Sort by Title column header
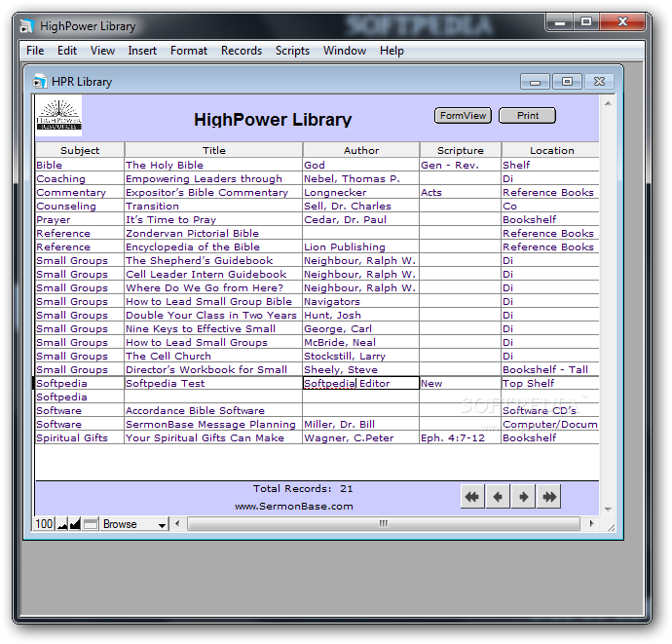 pyautogui.click(x=214, y=150)
